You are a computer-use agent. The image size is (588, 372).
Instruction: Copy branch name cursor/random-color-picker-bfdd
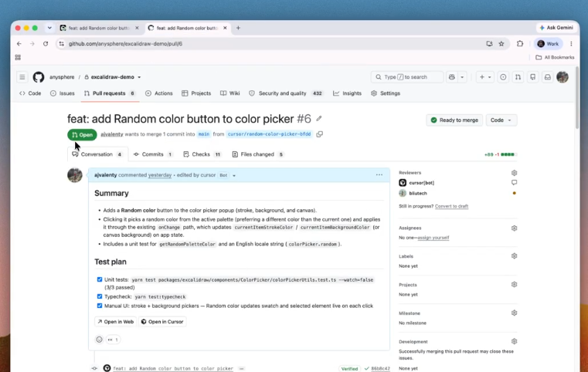320,134
